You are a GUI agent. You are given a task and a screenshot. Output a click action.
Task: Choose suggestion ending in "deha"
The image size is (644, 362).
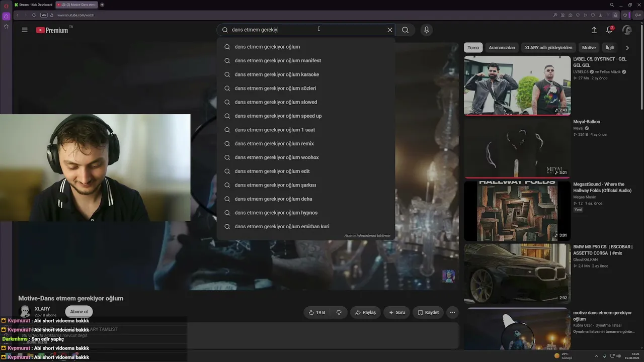pyautogui.click(x=306, y=199)
